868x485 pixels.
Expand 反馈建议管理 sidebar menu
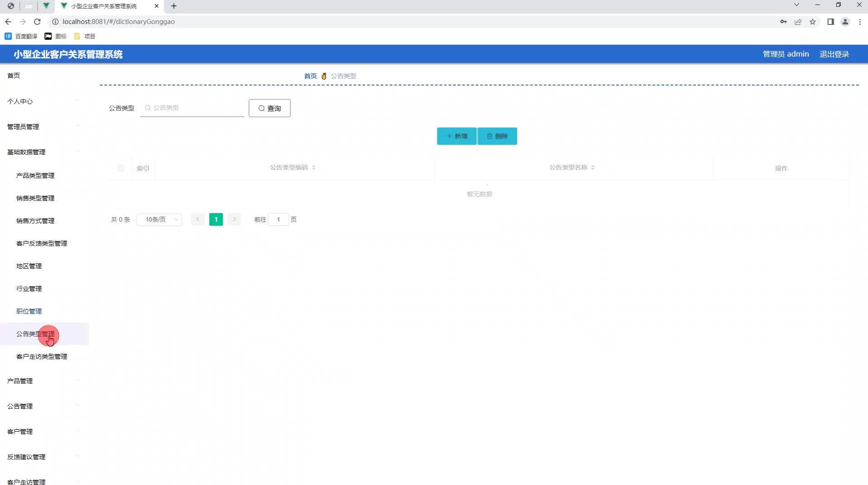pyautogui.click(x=44, y=457)
